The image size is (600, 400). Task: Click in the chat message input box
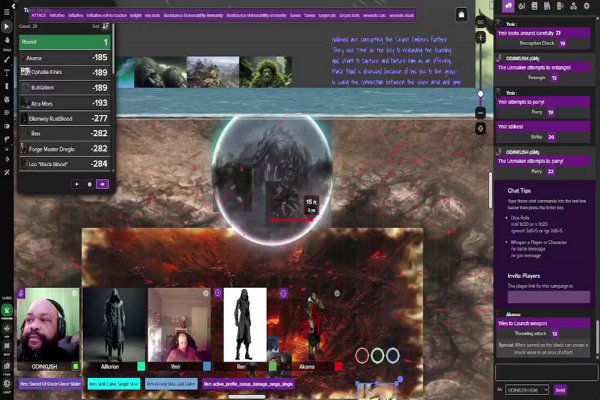546,372
